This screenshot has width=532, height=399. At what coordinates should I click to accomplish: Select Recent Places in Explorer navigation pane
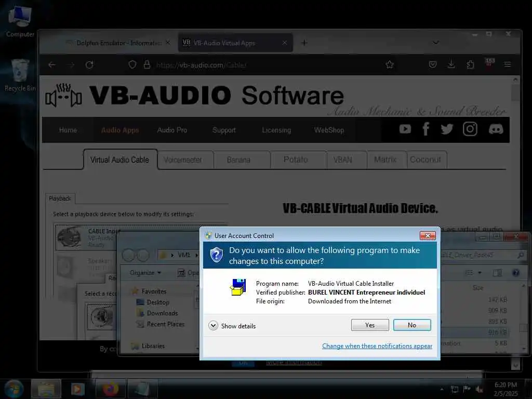coord(161,324)
